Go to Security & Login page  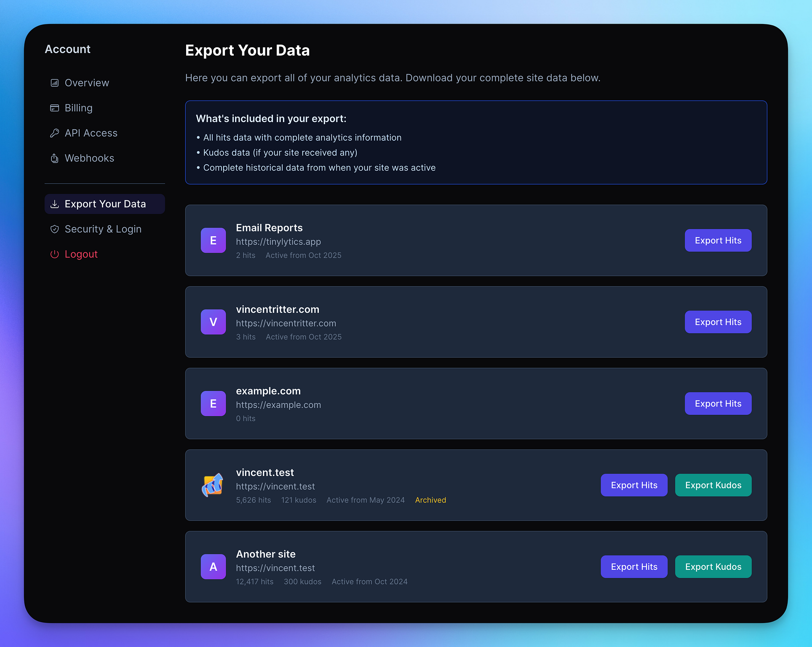(x=103, y=229)
